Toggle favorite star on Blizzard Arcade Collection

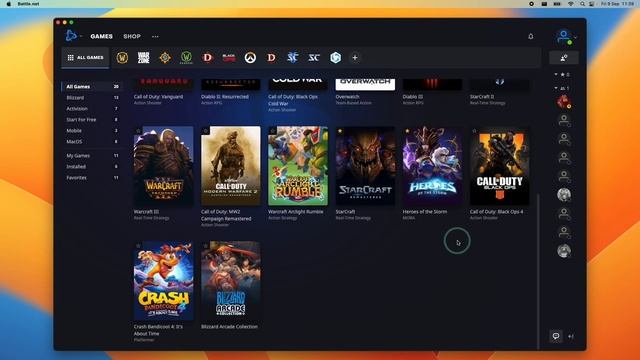coord(206,246)
